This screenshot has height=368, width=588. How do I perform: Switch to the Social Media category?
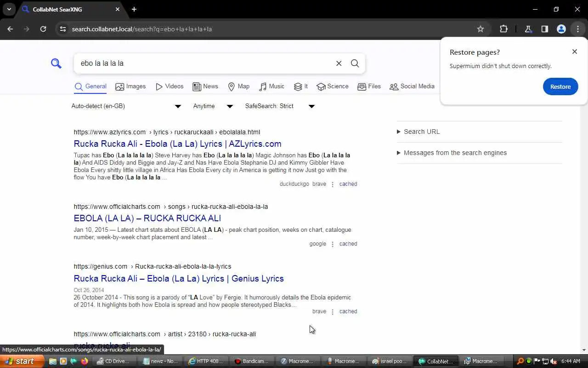pyautogui.click(x=412, y=86)
